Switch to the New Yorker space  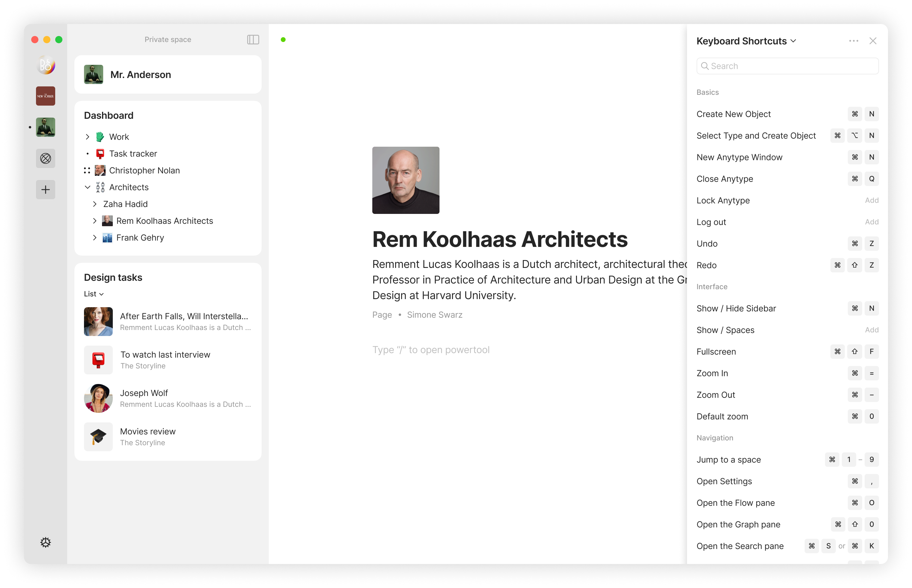(x=45, y=96)
